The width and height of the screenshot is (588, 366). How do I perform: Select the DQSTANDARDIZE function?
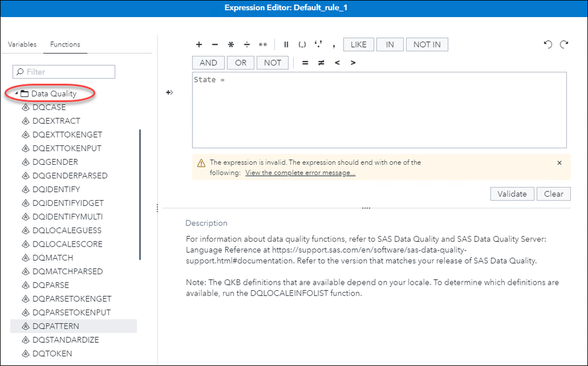pyautogui.click(x=65, y=340)
